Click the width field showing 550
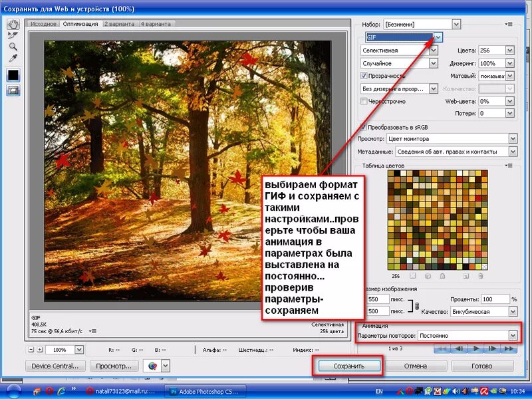This screenshot has height=399, width=532. [x=378, y=299]
